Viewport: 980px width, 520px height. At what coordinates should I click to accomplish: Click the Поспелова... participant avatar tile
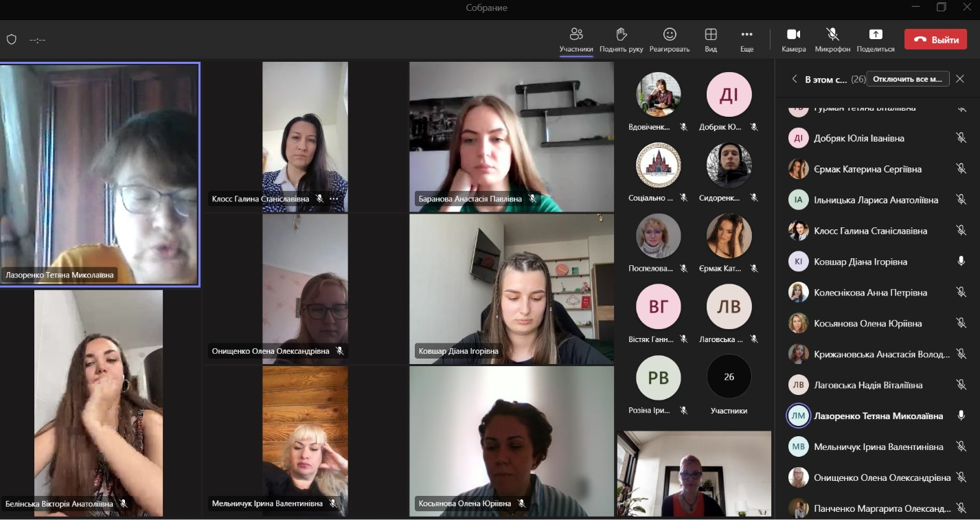(x=659, y=236)
